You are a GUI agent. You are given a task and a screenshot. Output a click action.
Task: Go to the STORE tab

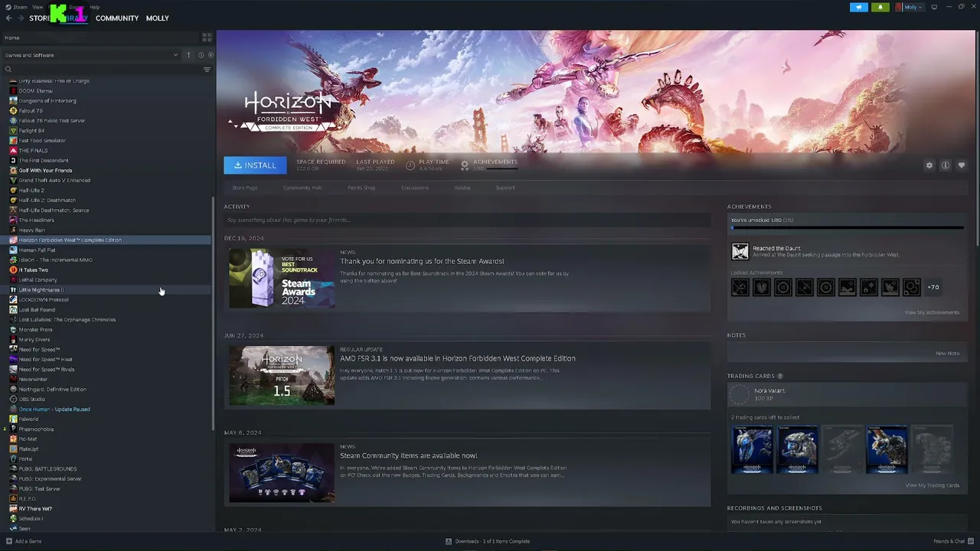pyautogui.click(x=40, y=18)
